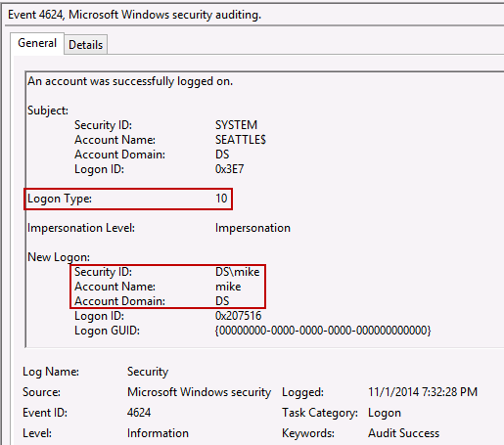Select the New Logon Security ID DS\mike
The image size is (504, 445).
238,272
